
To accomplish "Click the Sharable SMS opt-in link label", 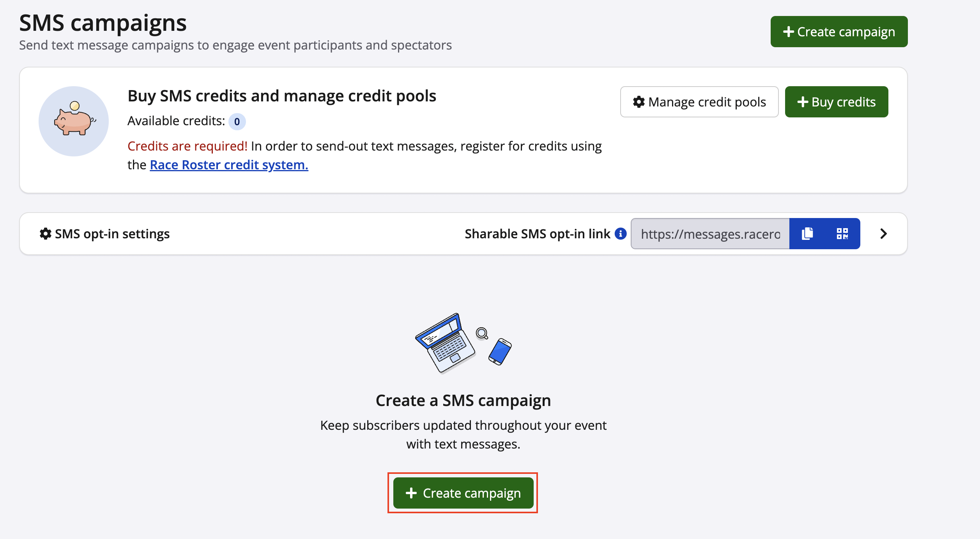I will [x=537, y=234].
